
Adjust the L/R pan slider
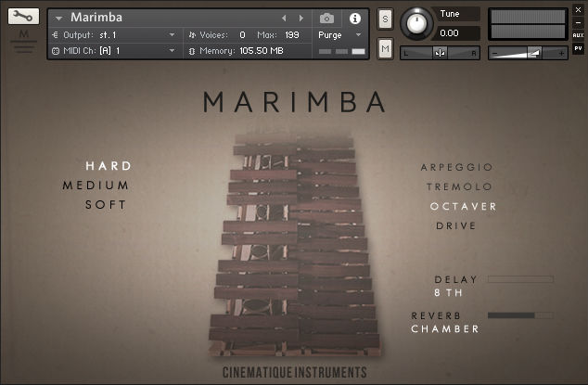coord(440,53)
